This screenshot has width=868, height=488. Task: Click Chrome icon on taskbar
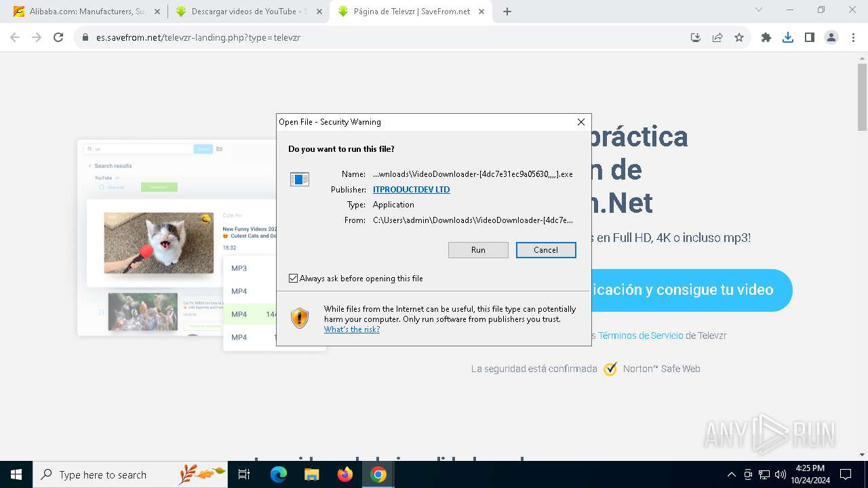click(378, 474)
